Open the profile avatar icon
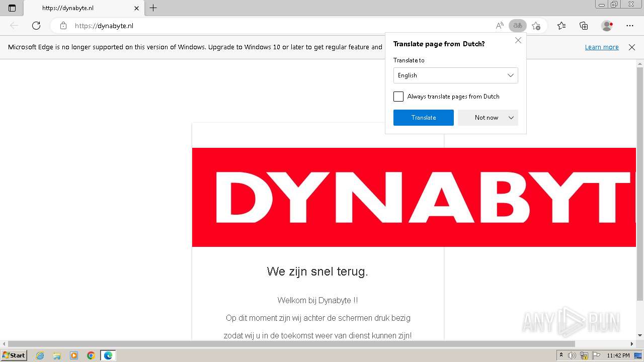The height and width of the screenshot is (362, 644). point(607,26)
